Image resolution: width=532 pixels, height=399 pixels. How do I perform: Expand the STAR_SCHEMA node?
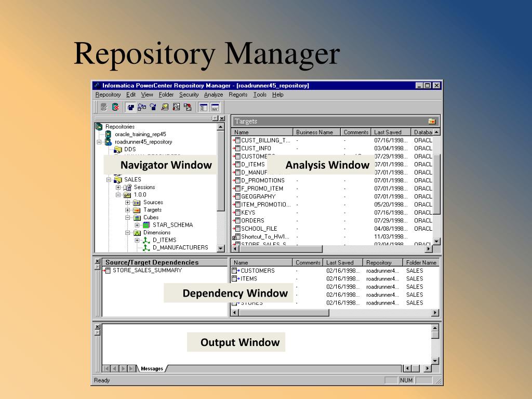137,225
